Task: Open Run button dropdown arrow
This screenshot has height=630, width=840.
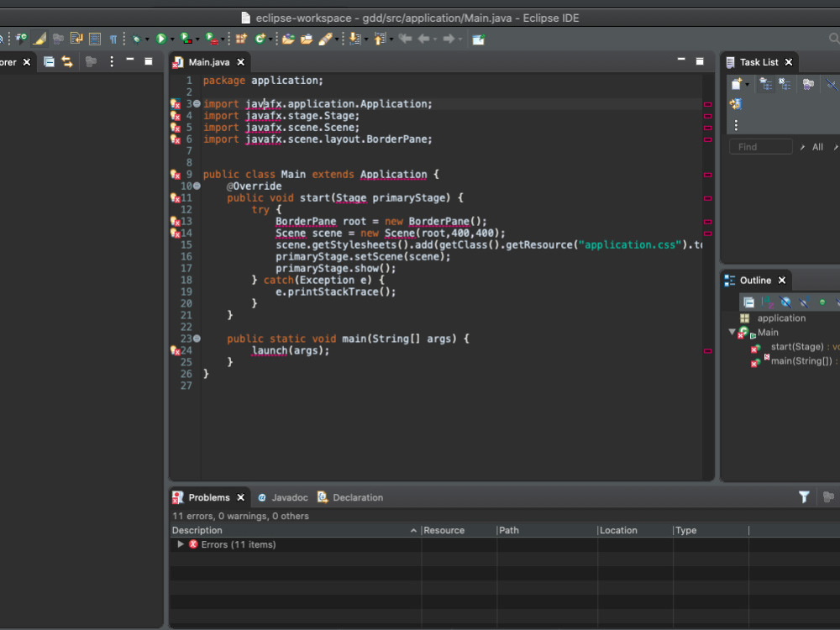Action: (x=172, y=39)
